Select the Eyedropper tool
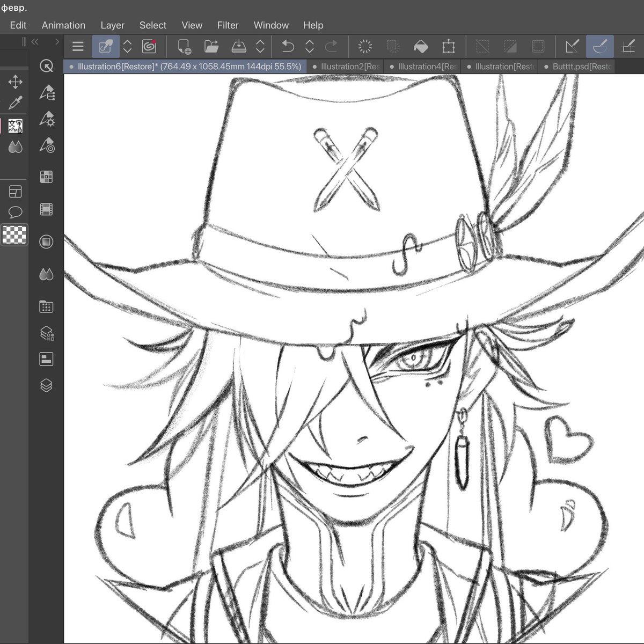Image resolution: width=644 pixels, height=644 pixels. (x=15, y=103)
